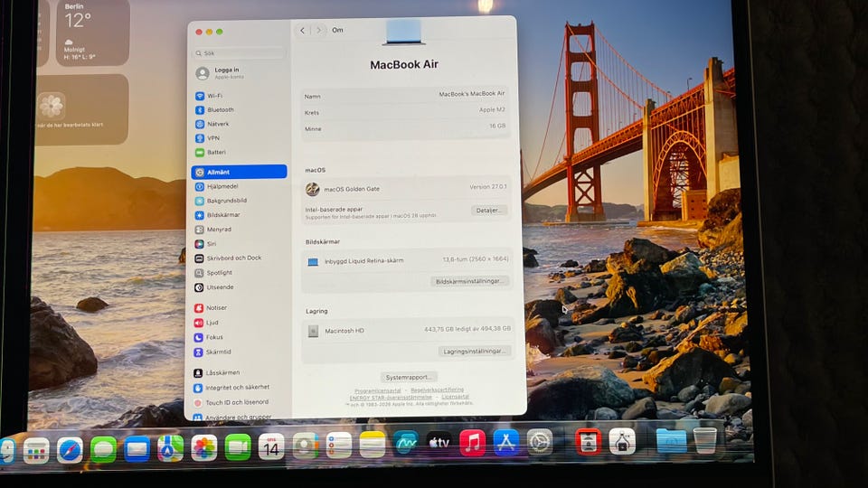Viewport: 868px width, 488px height.
Task: Open Mail from the Dock
Action: coord(137,449)
